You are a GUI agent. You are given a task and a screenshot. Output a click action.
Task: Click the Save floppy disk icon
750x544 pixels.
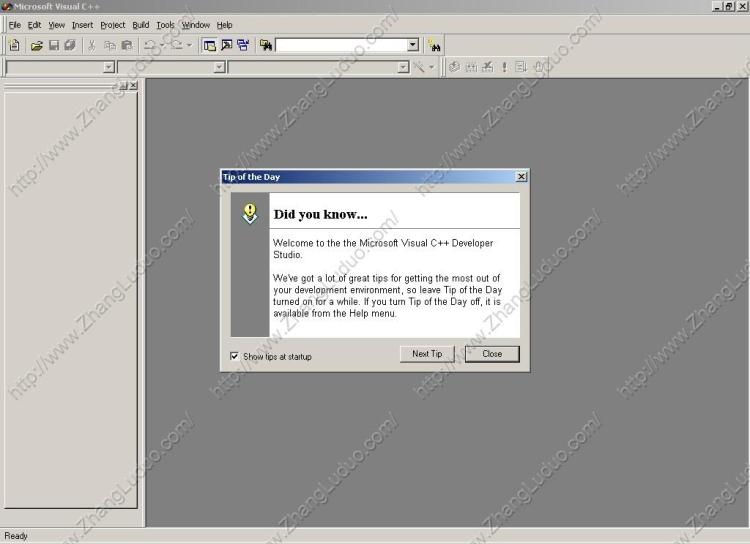(54, 45)
